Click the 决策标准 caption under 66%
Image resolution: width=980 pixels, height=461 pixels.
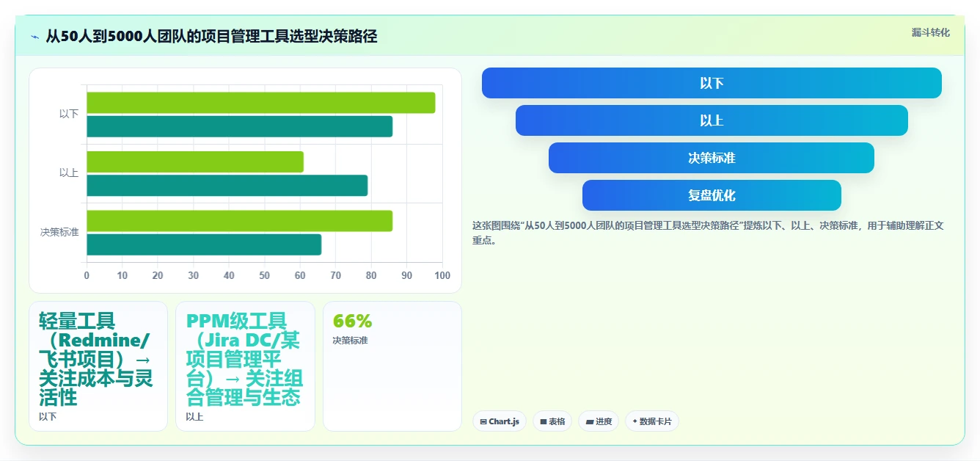(350, 341)
